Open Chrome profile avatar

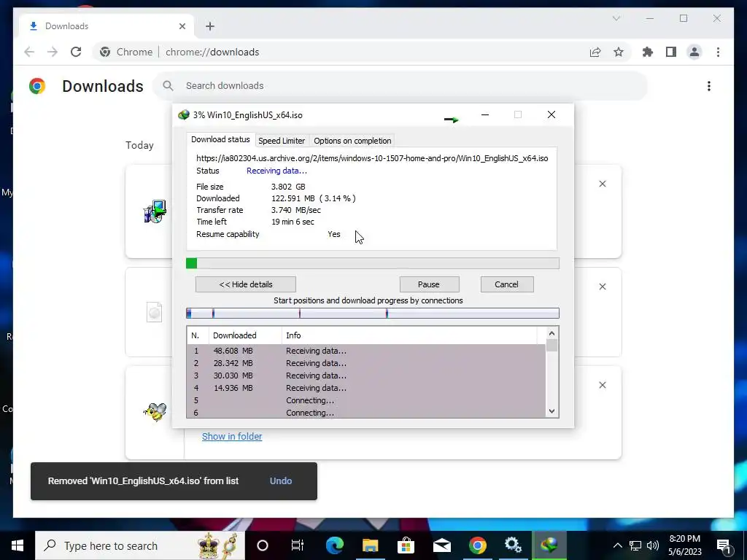coord(694,52)
